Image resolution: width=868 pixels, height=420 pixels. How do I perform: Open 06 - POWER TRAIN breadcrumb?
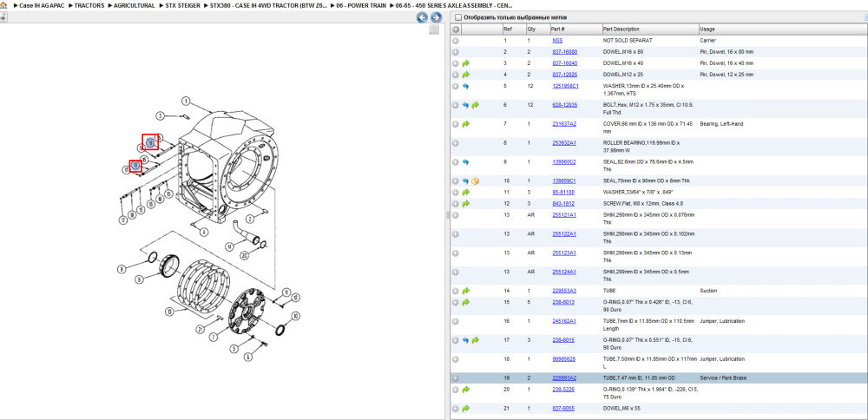click(361, 5)
